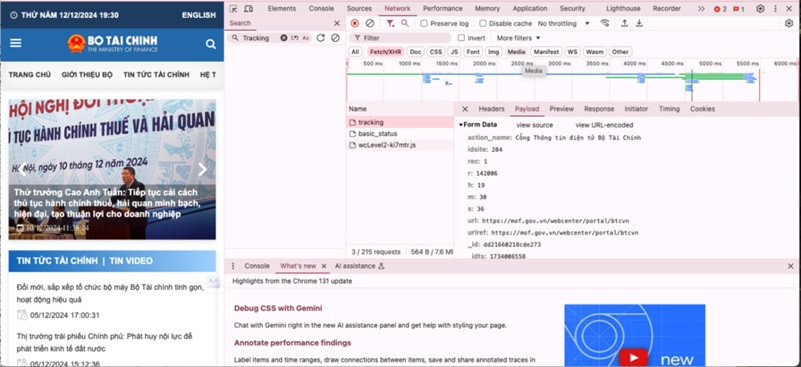Screen dimensions: 801x367
Task: Open the No throttling dropdown
Action: click(563, 24)
